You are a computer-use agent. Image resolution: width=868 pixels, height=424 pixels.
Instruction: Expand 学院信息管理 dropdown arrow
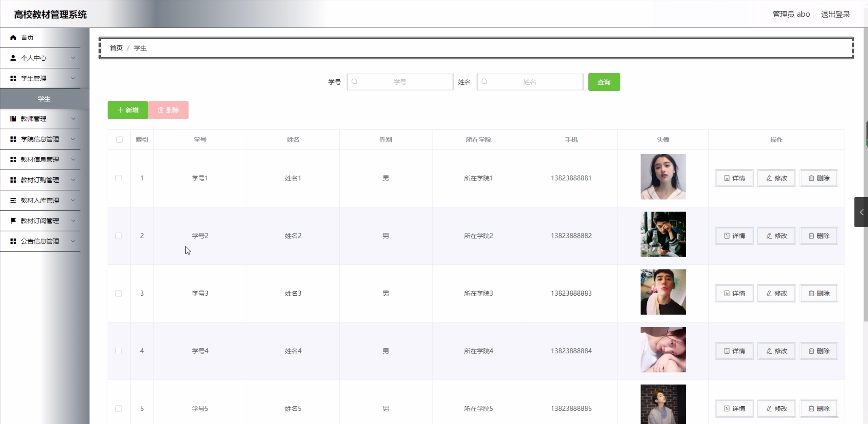pyautogui.click(x=73, y=139)
